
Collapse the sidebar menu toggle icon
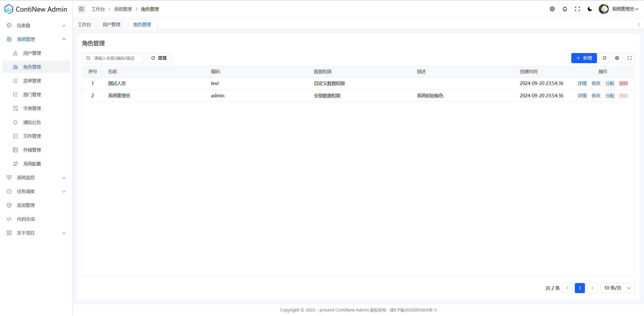[81, 9]
